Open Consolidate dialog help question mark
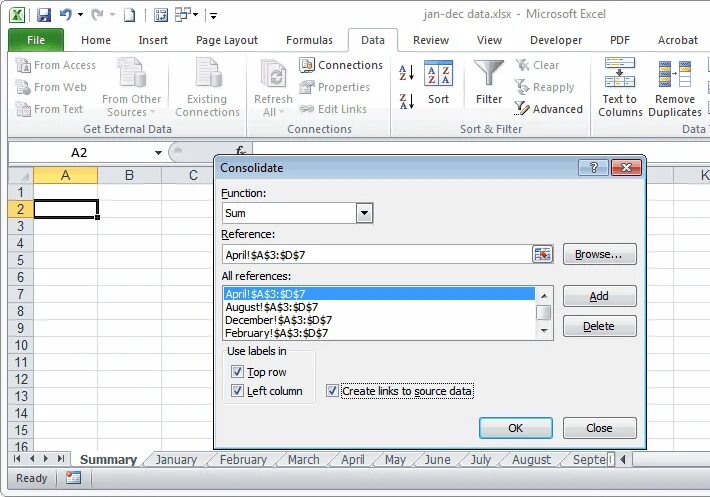Screen dimensions: 710x497 594,168
